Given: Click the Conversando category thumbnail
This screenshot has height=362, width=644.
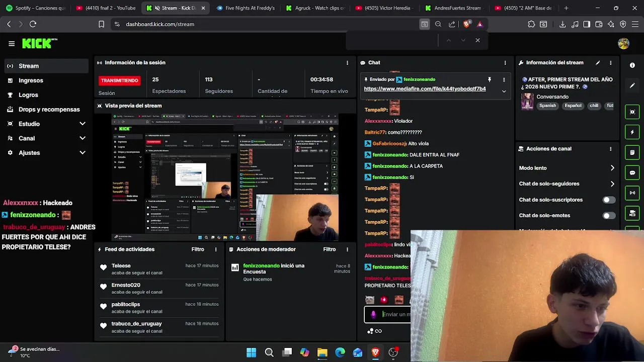Looking at the screenshot, I should tap(527, 101).
